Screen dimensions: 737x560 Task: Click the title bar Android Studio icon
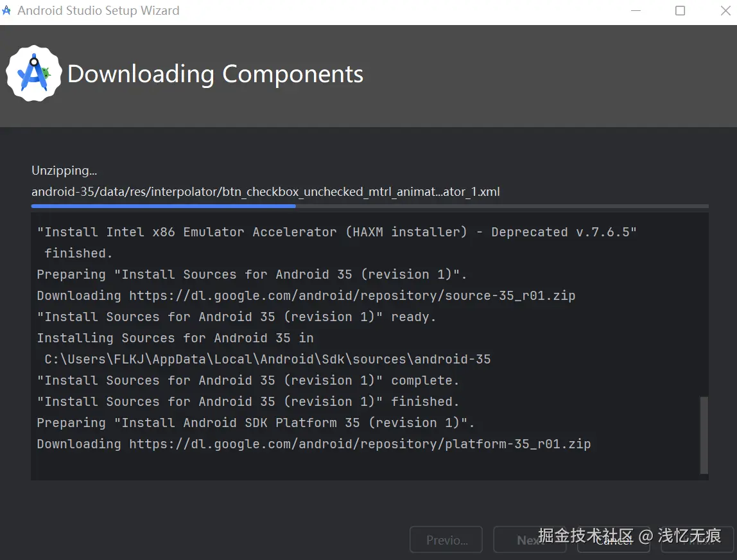pos(6,10)
